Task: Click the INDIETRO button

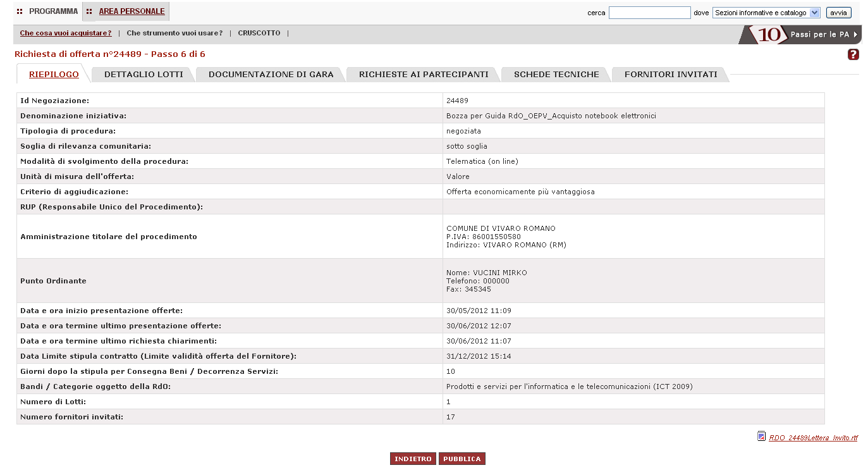Action: [413, 459]
